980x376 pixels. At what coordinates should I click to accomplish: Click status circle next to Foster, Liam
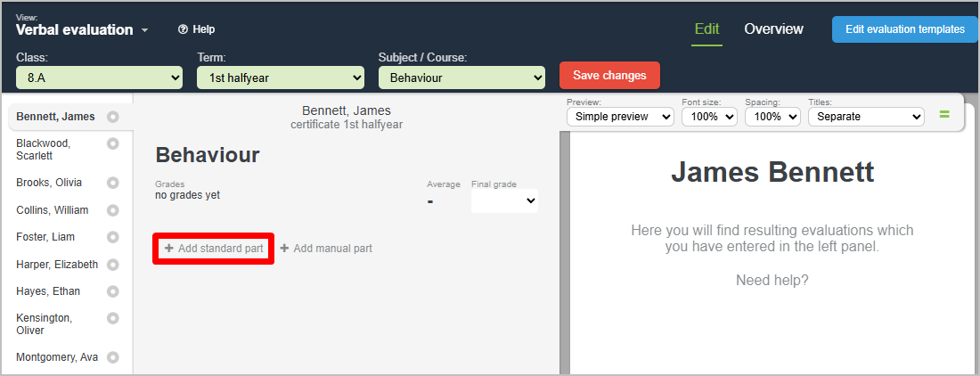tap(113, 237)
